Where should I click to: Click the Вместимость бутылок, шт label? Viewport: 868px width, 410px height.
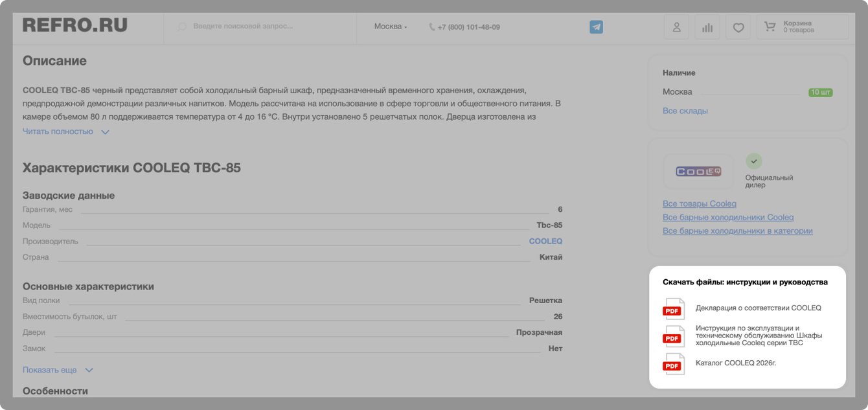pos(70,316)
